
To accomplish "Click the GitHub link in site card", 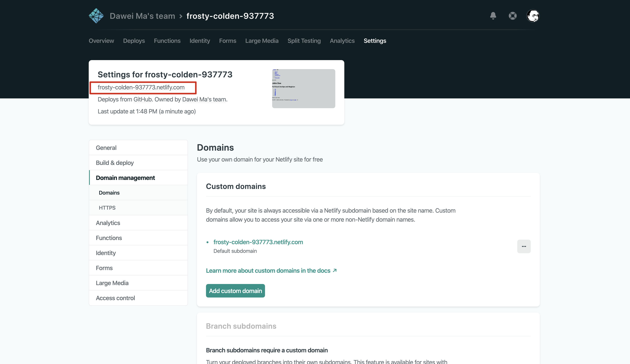I will point(142,99).
